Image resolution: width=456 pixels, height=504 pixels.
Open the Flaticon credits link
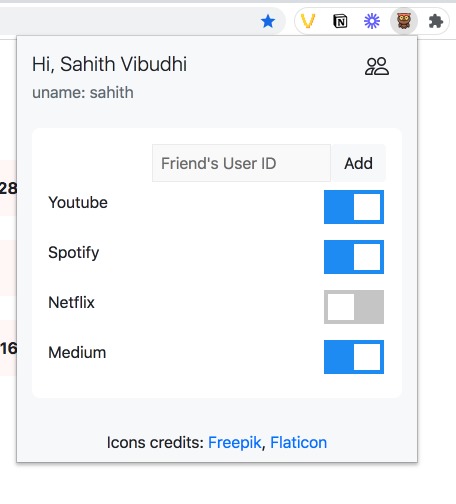298,443
